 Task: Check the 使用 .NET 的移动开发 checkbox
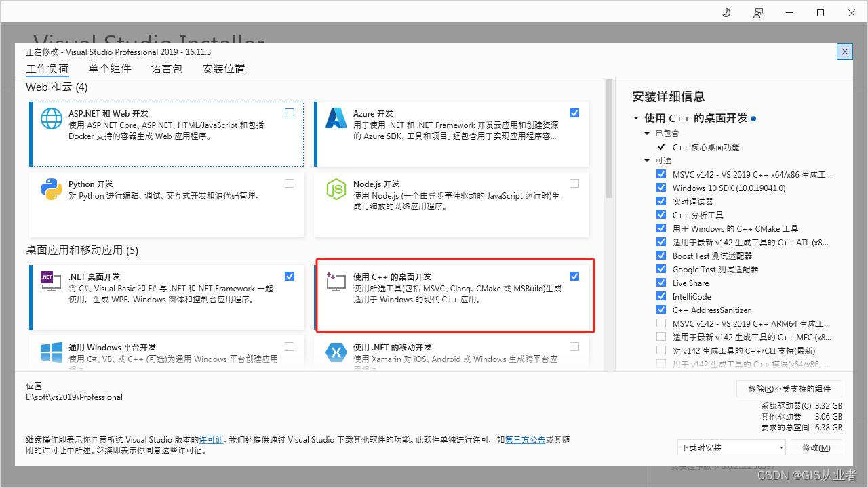(x=574, y=346)
